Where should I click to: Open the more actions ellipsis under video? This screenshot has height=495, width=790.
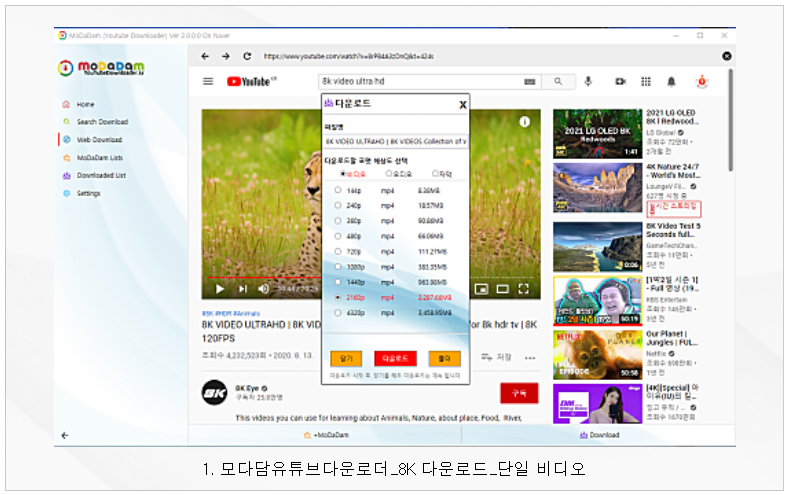(x=530, y=358)
